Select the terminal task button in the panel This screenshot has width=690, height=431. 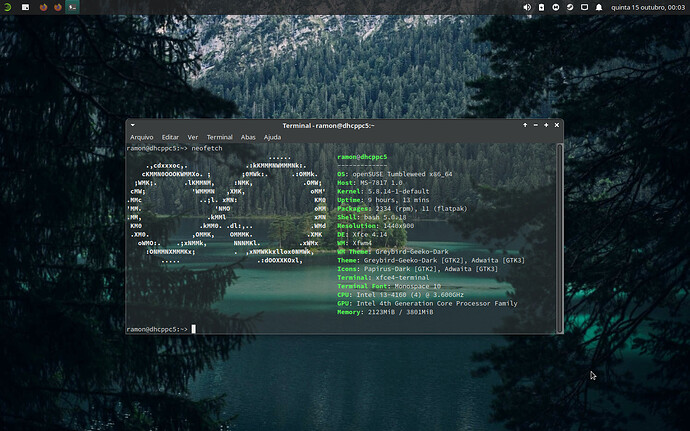click(x=73, y=7)
